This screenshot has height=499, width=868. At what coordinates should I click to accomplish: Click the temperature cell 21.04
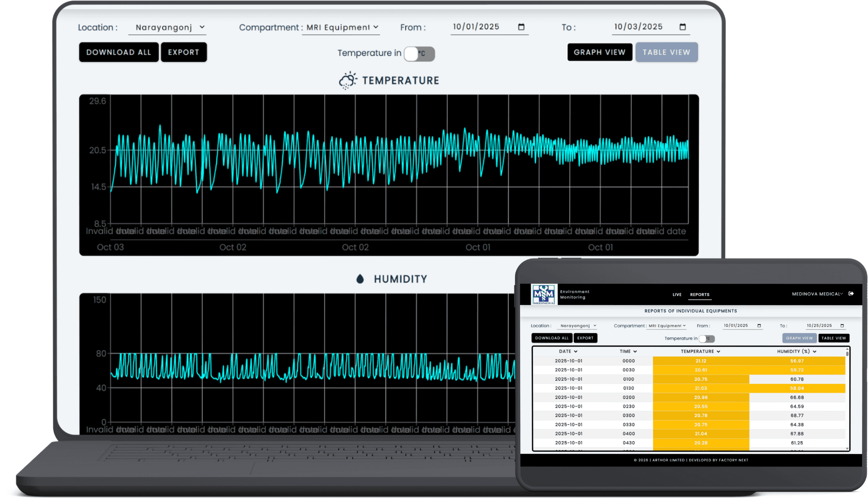click(x=701, y=434)
